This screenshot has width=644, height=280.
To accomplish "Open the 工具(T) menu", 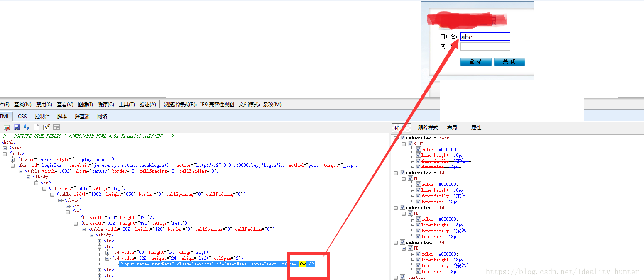I will (x=127, y=105).
